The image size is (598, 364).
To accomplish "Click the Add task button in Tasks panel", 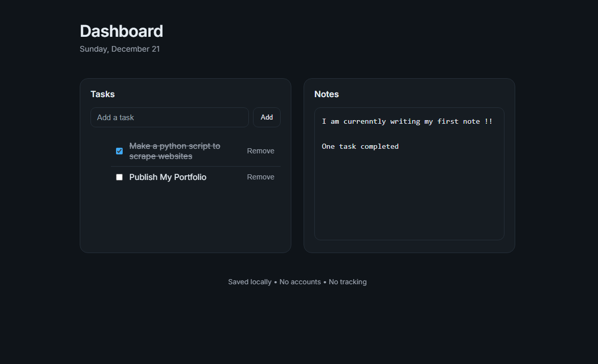I will click(x=266, y=117).
